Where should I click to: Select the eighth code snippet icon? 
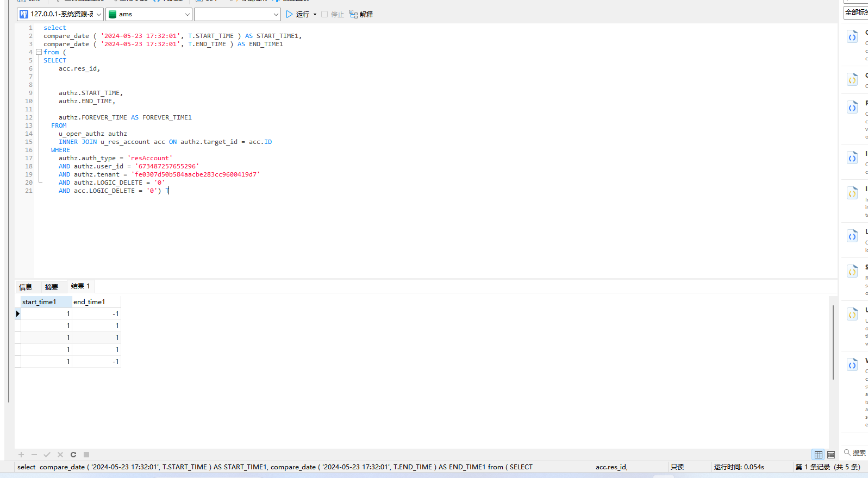coord(852,315)
